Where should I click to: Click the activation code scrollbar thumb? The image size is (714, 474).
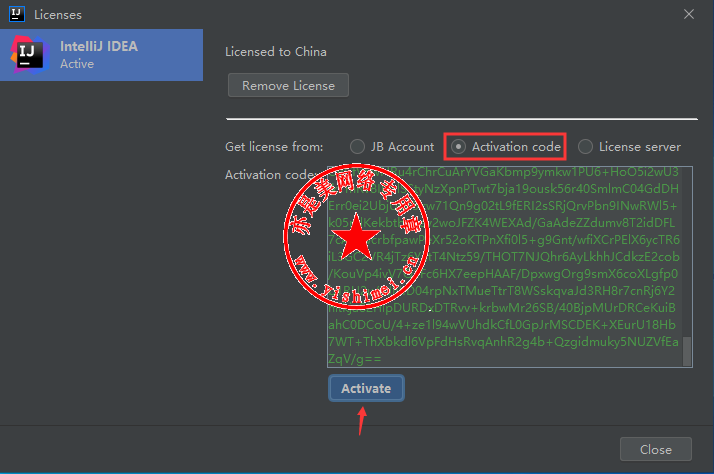[687, 351]
